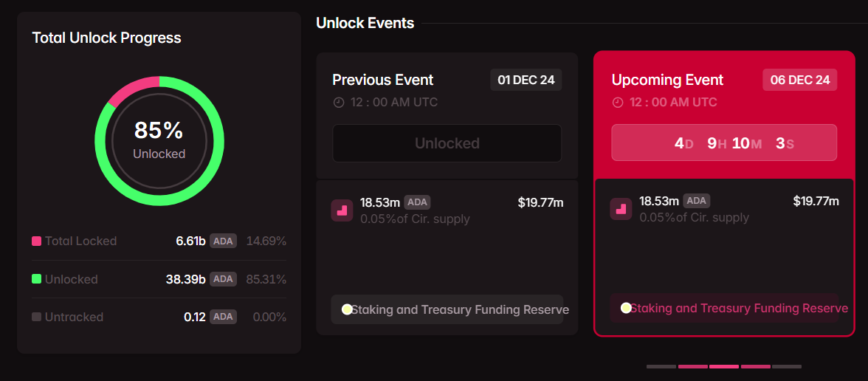Click yellow dot beside upcoming Staking Reserve label
Image resolution: width=868 pixels, height=381 pixels.
tap(626, 308)
